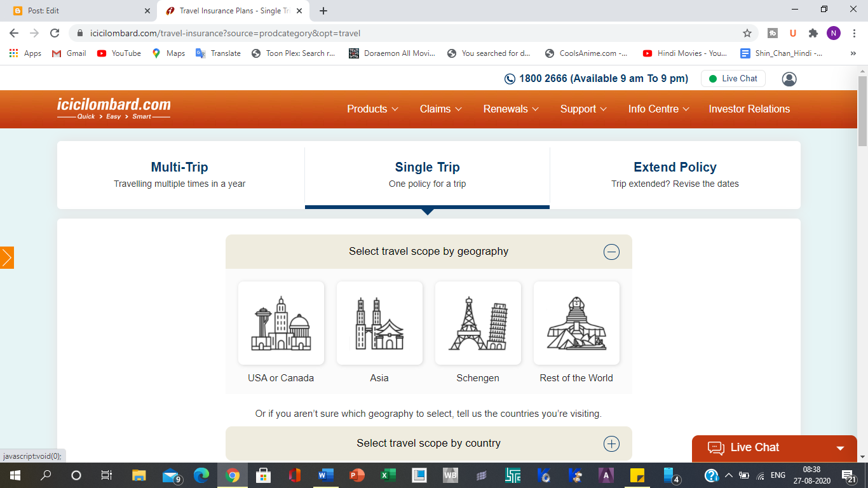This screenshot has height=488, width=868.
Task: Open Microsoft Word from the taskbar
Action: point(325,475)
